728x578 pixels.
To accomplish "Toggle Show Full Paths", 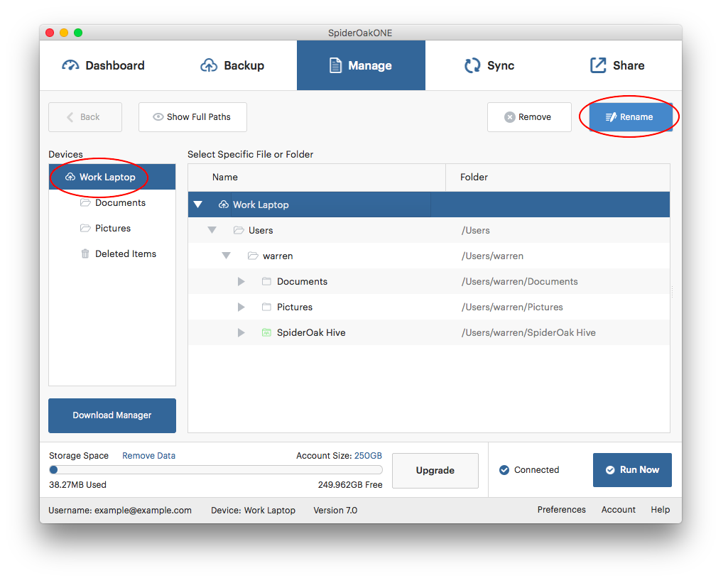I will point(192,117).
